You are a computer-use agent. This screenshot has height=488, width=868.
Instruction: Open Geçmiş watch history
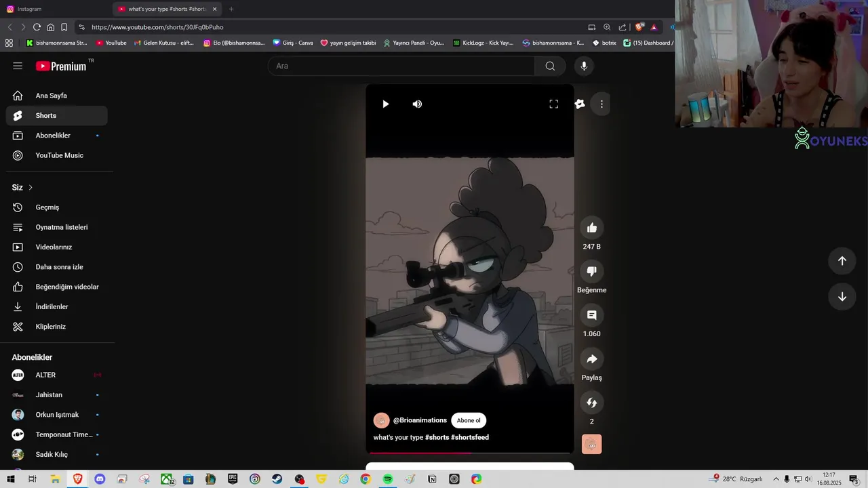[57, 207]
